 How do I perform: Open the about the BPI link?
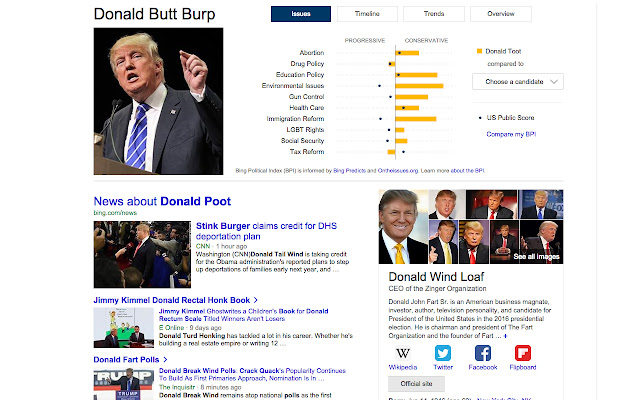coord(467,171)
